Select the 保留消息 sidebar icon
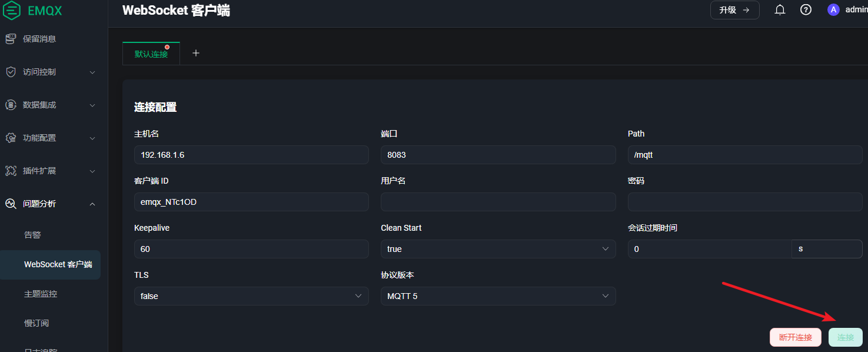 pos(11,39)
